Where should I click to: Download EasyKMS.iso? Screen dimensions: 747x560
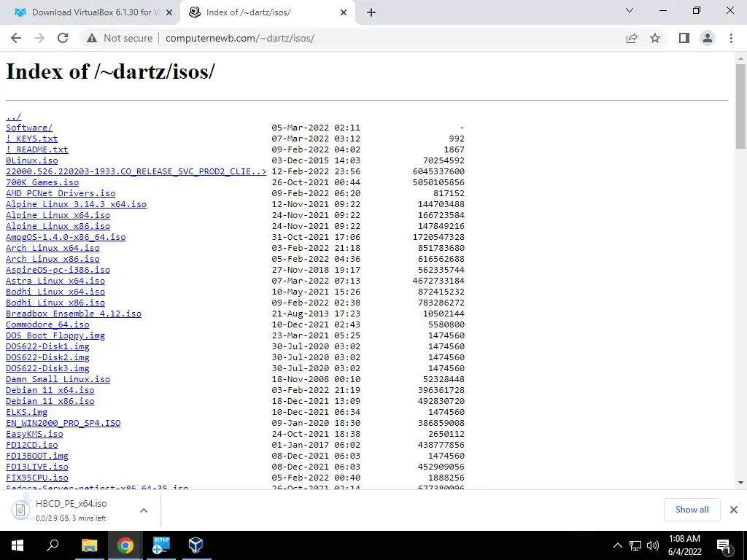(x=34, y=435)
